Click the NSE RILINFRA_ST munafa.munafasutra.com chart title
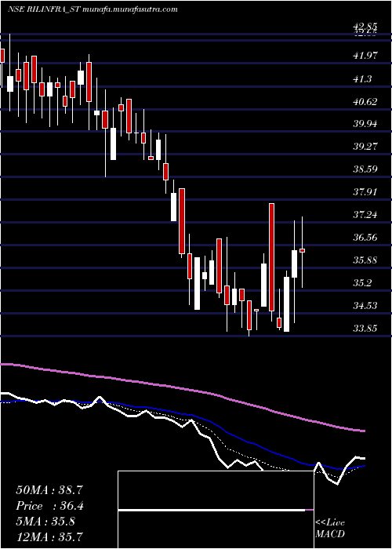Image resolution: width=392 pixels, height=549 pixels. click(93, 9)
